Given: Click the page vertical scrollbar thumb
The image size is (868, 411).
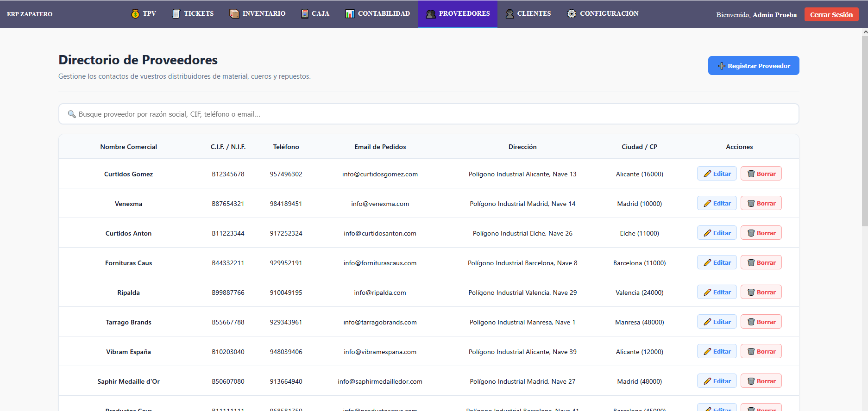Looking at the screenshot, I should pyautogui.click(x=865, y=131).
